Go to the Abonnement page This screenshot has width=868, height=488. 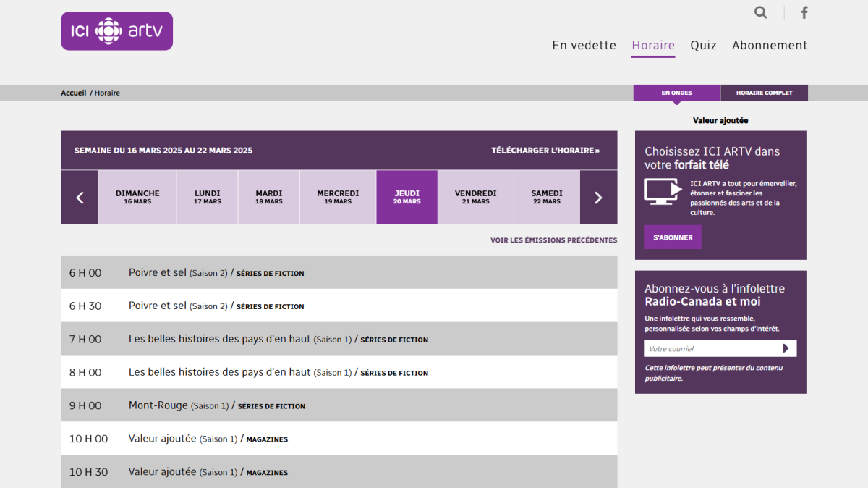click(x=770, y=45)
